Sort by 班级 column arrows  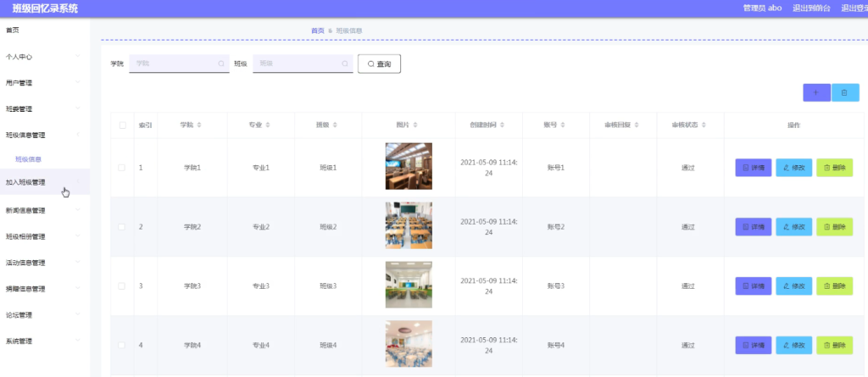pos(335,125)
